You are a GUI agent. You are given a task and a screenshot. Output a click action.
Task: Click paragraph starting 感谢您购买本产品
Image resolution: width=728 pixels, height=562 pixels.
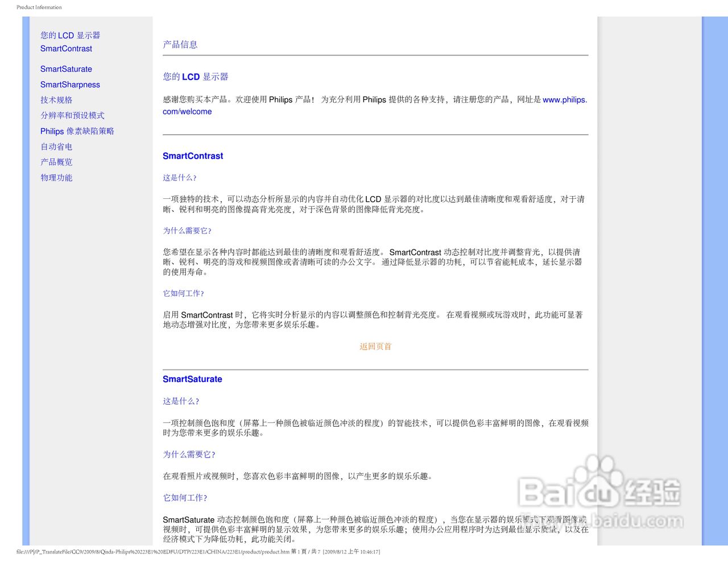(375, 106)
